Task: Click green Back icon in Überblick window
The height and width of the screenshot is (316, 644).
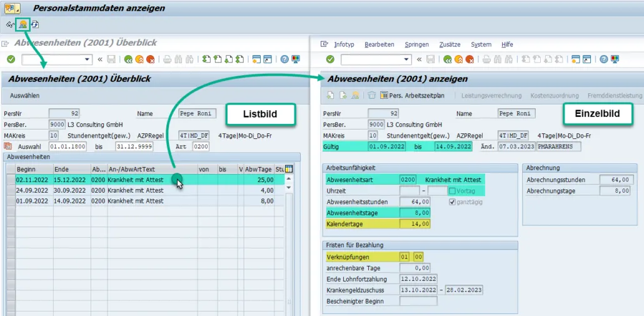Action: (129, 59)
